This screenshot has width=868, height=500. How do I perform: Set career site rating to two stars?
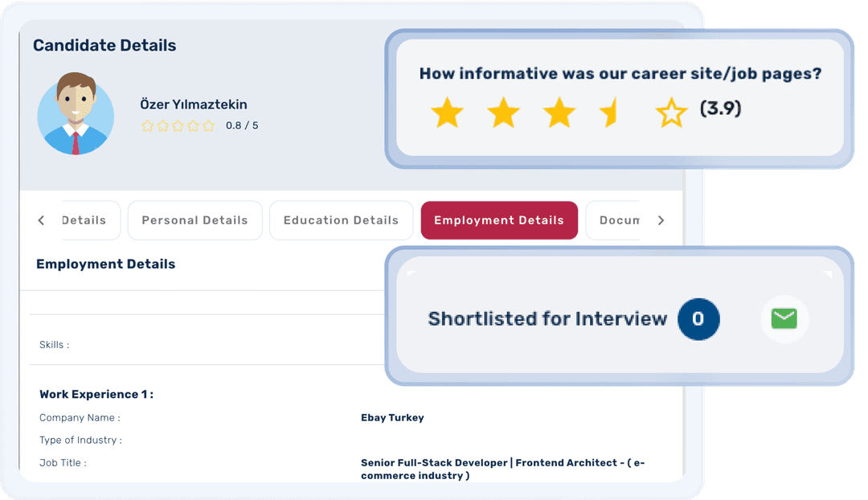[503, 113]
